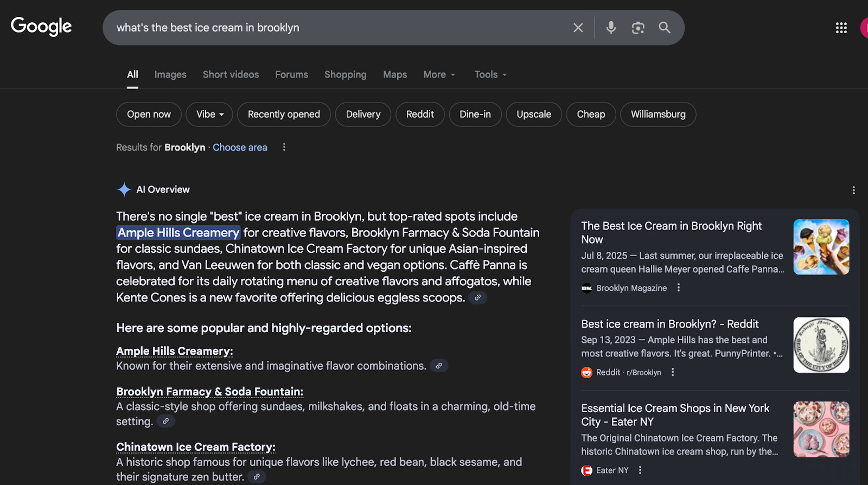Image resolution: width=868 pixels, height=485 pixels.
Task: Click the Choose area link
Action: 240,148
